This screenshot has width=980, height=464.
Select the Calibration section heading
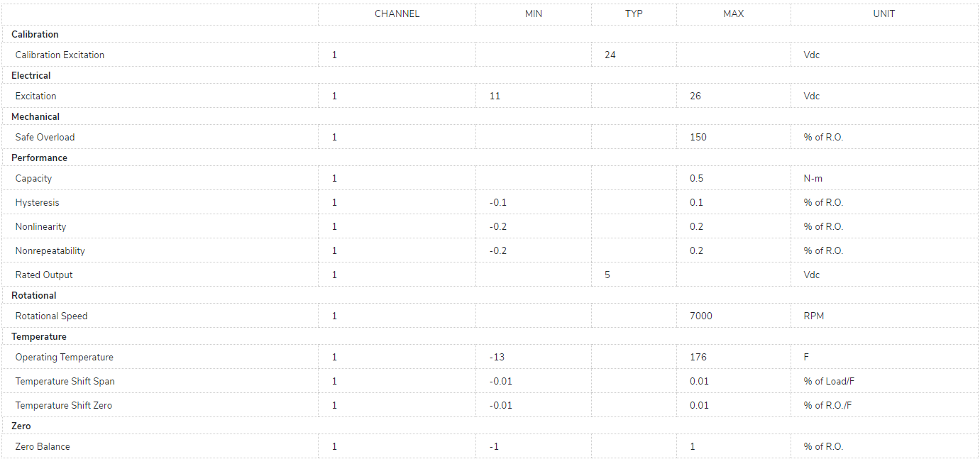[35, 34]
